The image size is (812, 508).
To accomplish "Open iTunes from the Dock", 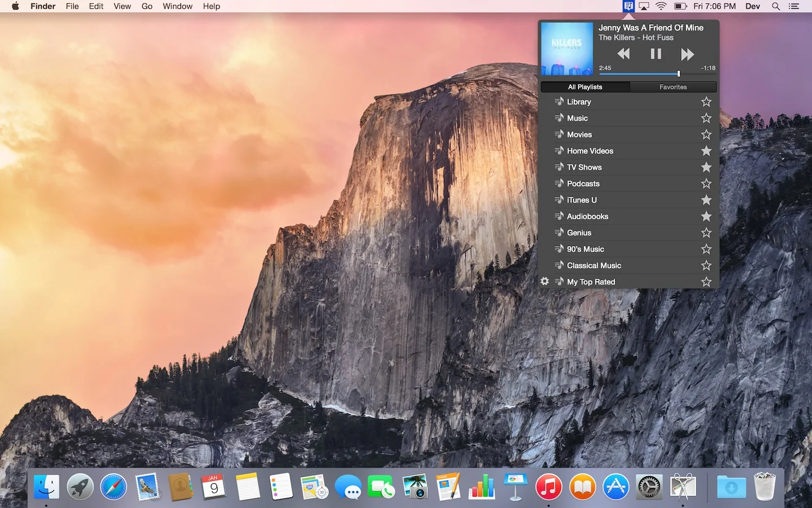I will click(x=549, y=487).
